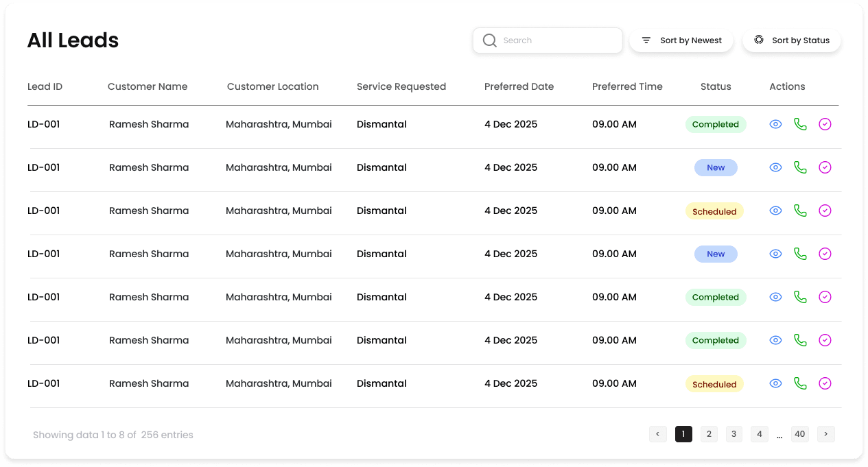Click the phone icon in the last row
This screenshot has height=467, width=868.
tap(800, 383)
